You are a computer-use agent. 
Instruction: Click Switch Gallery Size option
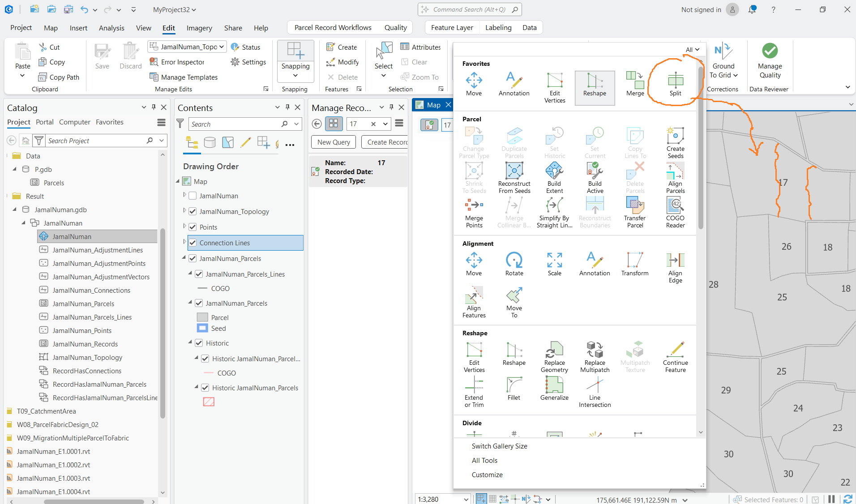pos(500,446)
